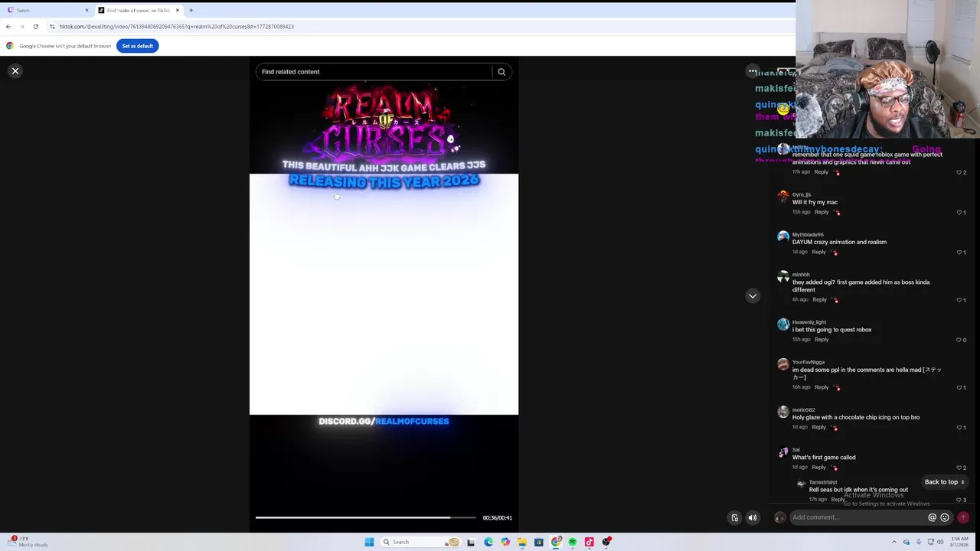Reply to merio582's 'Holy glaze' comment
This screenshot has width=980, height=551.
(x=818, y=427)
